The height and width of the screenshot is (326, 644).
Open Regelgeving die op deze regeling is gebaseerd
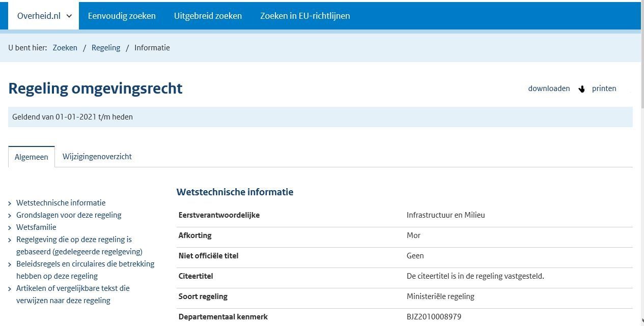coord(79,246)
